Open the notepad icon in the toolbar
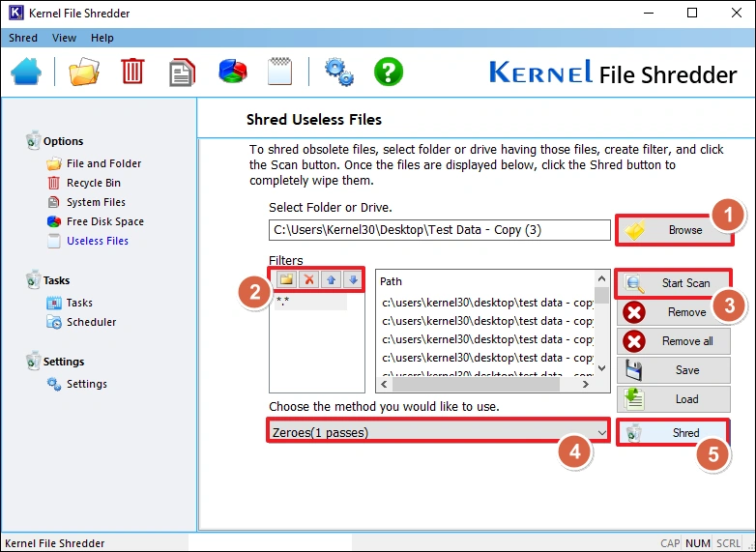The height and width of the screenshot is (552, 756). [280, 73]
